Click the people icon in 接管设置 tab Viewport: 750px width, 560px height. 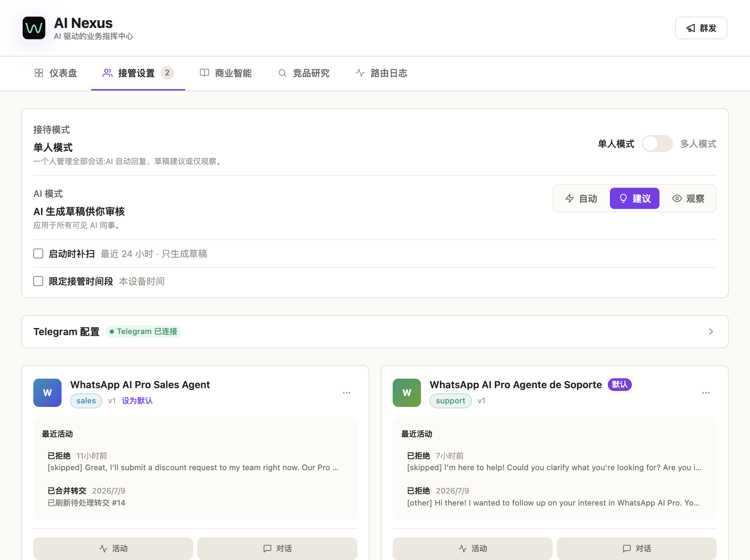coord(107,73)
